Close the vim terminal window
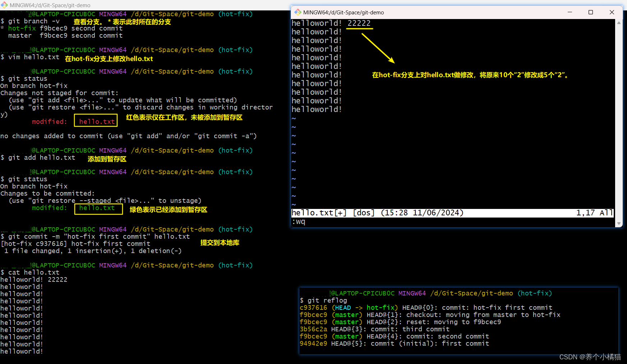The height and width of the screenshot is (364, 627). pos(612,12)
